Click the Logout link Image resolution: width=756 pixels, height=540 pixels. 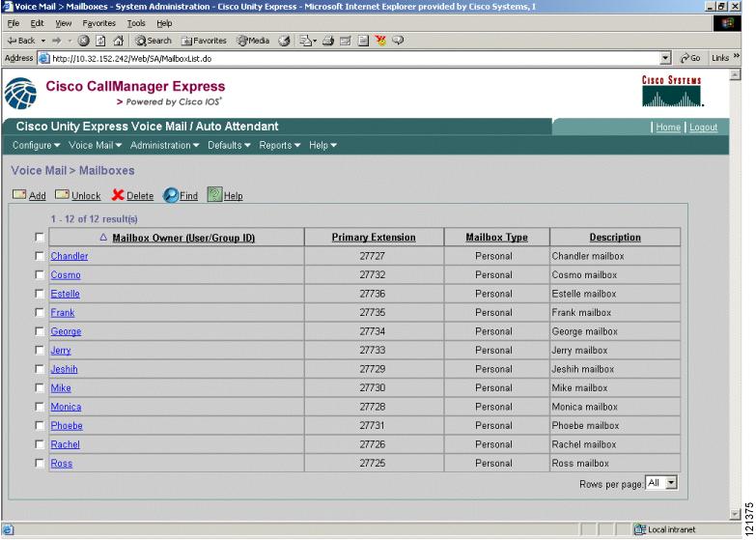pyautogui.click(x=704, y=128)
